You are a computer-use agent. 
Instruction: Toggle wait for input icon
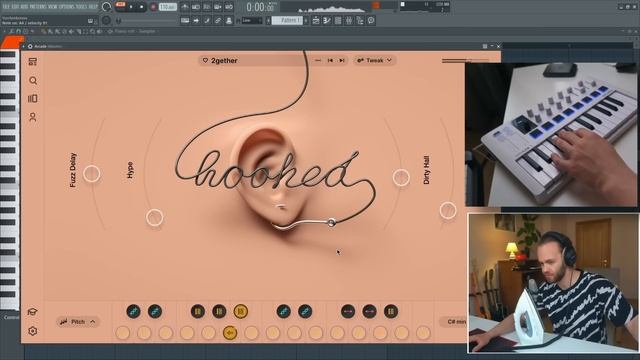(196, 7)
